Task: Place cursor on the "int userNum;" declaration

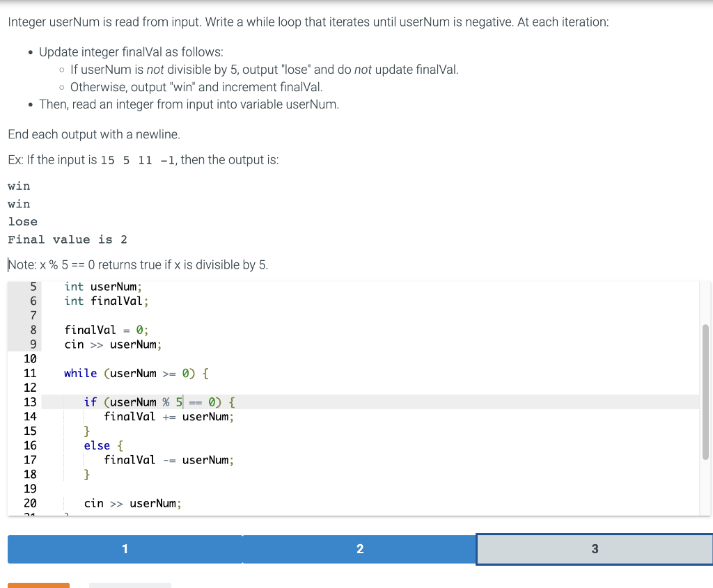Action: pos(103,286)
